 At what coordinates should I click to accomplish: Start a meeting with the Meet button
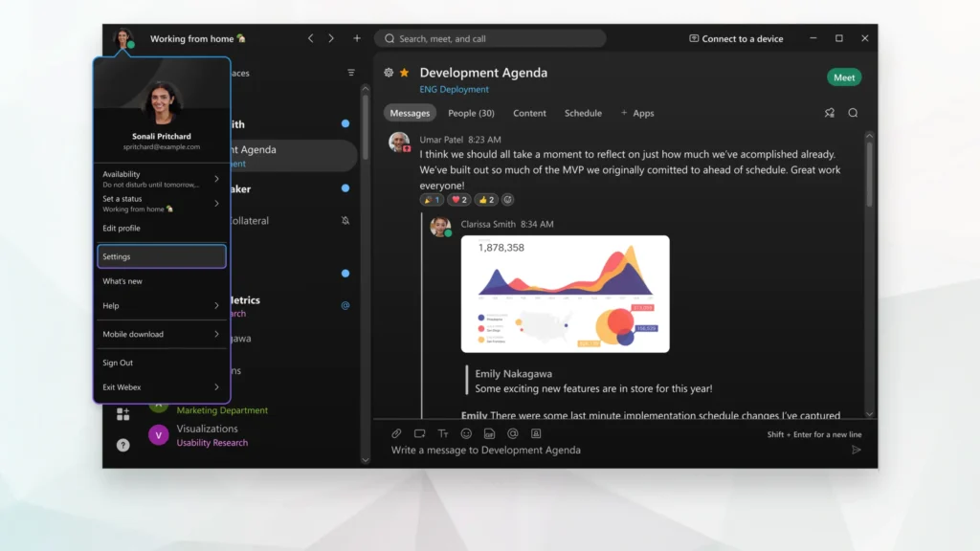(x=843, y=77)
